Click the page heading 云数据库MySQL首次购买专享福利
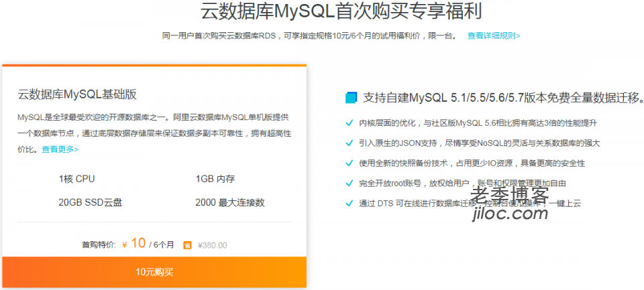The width and height of the screenshot is (644, 290). pos(341,11)
